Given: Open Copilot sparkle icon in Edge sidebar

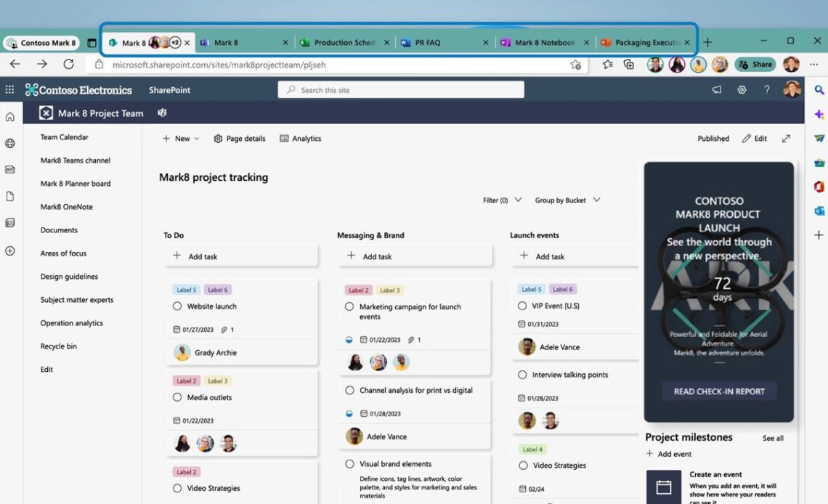Looking at the screenshot, I should click(x=819, y=114).
